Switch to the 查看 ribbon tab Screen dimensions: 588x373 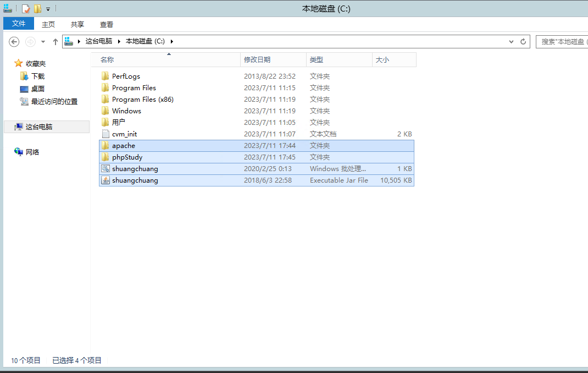pos(107,24)
